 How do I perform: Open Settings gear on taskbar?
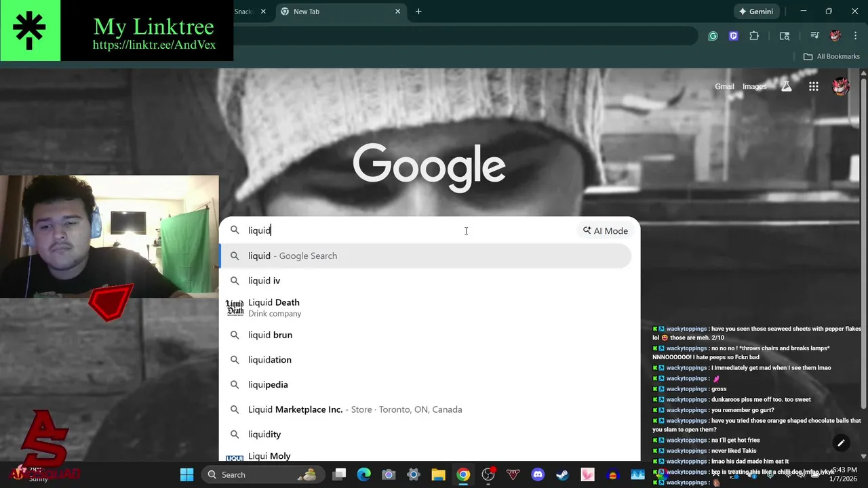click(413, 474)
